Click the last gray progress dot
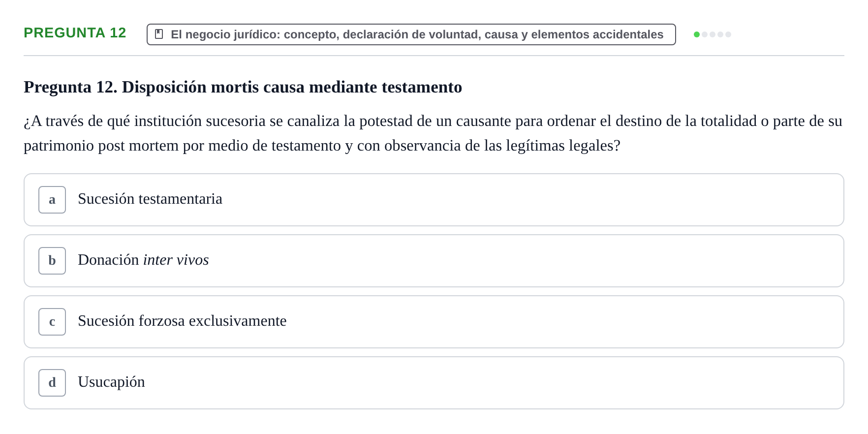Image resolution: width=868 pixels, height=434 pixels. point(728,34)
